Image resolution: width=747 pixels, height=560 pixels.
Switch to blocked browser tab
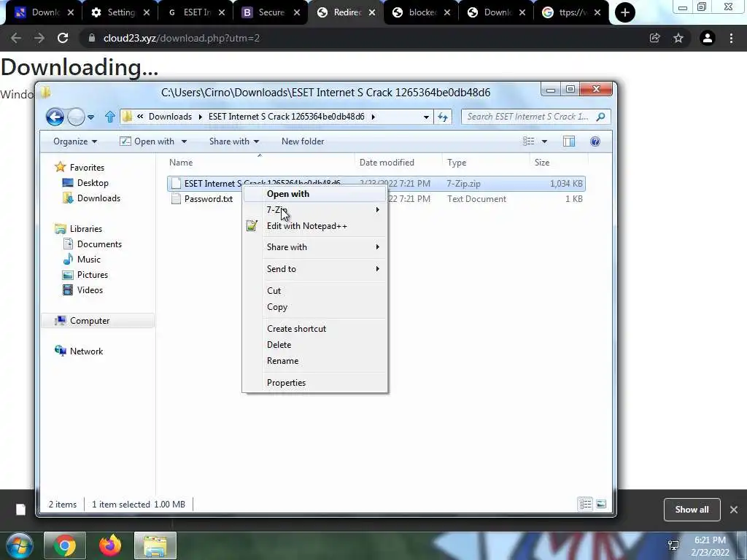[422, 12]
